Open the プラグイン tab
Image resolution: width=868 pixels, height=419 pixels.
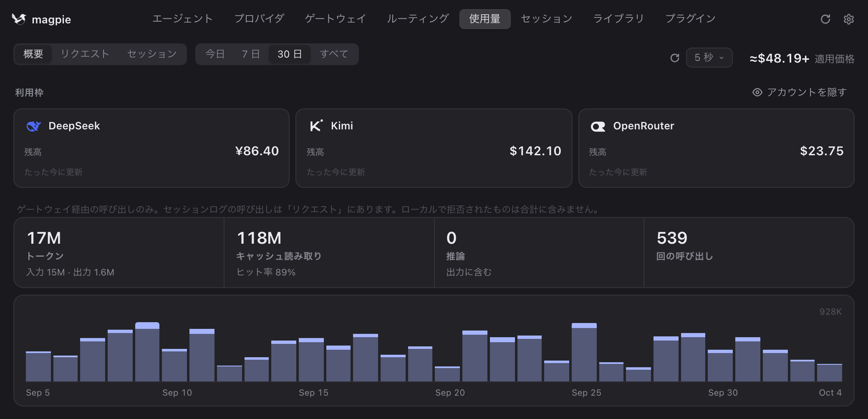pyautogui.click(x=690, y=19)
